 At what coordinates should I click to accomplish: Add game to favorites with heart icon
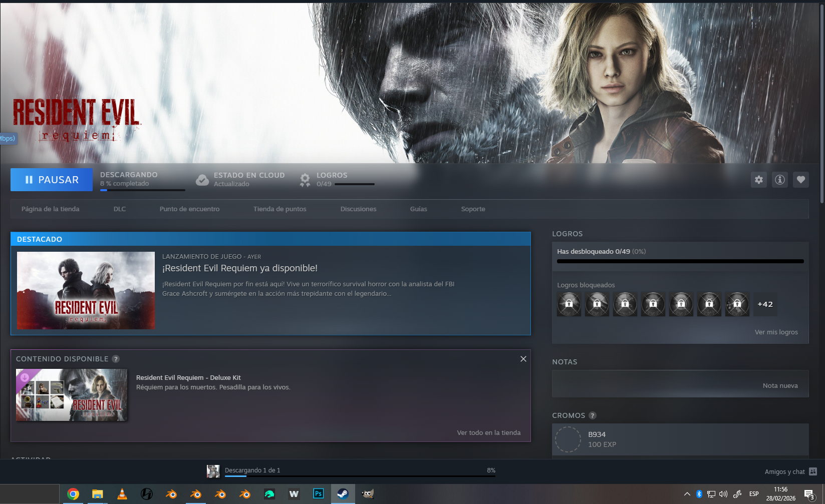[x=801, y=180]
